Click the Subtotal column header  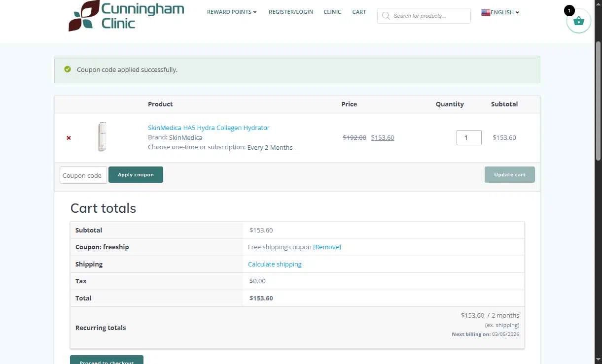(504, 104)
